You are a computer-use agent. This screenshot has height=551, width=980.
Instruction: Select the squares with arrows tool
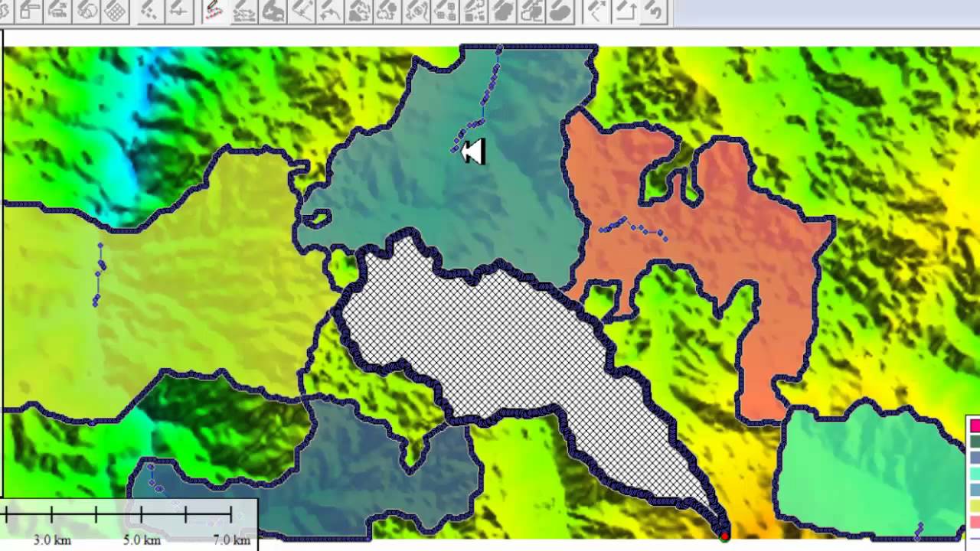tap(475, 11)
